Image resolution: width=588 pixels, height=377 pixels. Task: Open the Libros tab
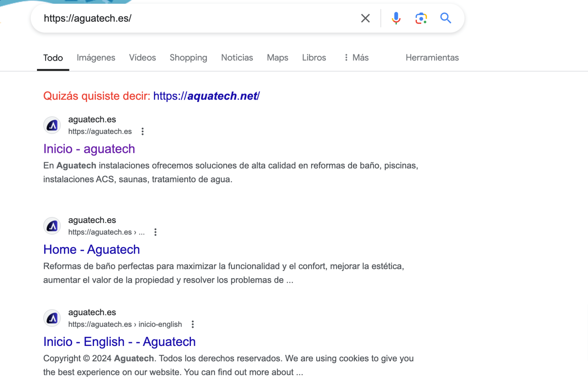point(314,58)
